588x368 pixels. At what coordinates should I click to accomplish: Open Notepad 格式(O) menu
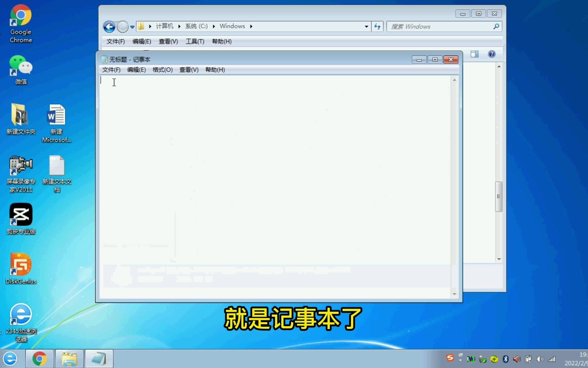pyautogui.click(x=163, y=70)
